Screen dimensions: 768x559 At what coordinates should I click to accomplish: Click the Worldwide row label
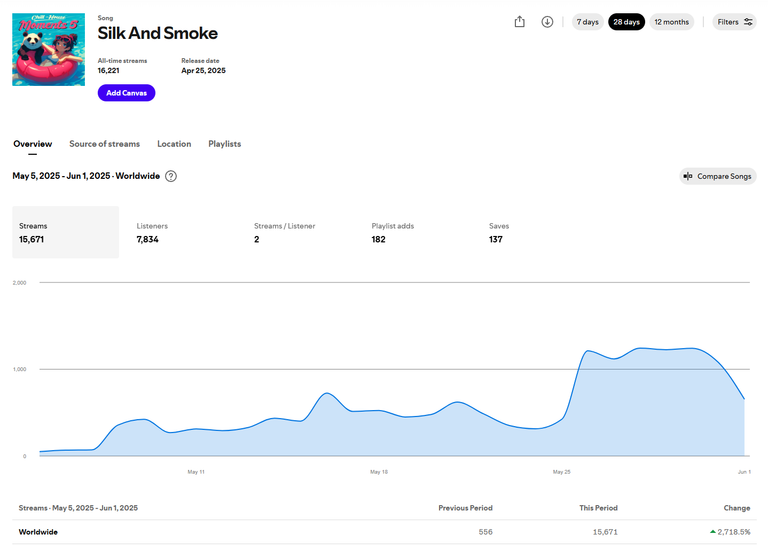38,532
